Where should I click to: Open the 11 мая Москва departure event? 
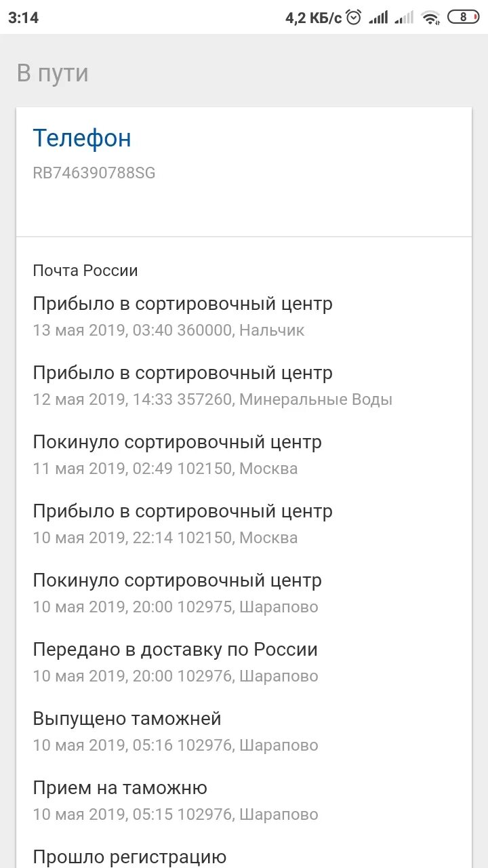tap(177, 455)
